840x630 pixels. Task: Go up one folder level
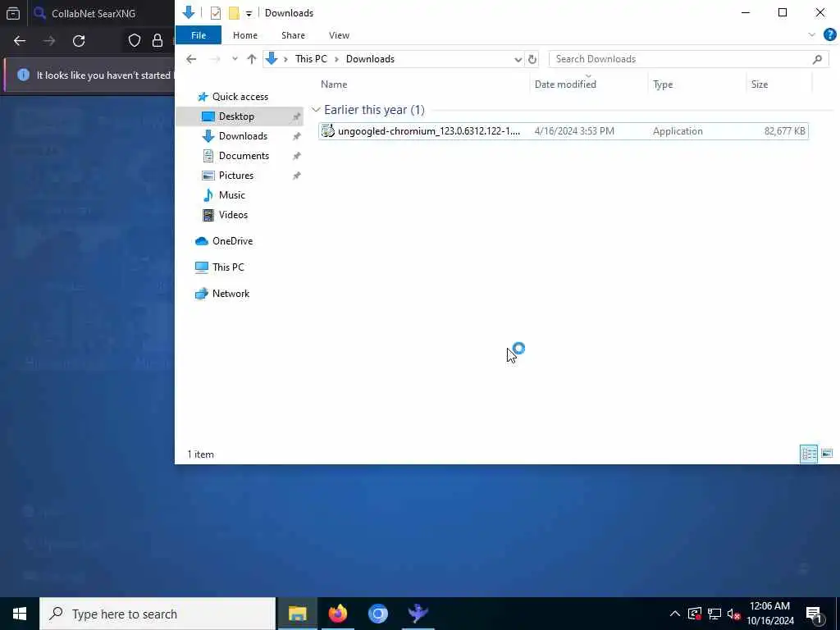(251, 59)
